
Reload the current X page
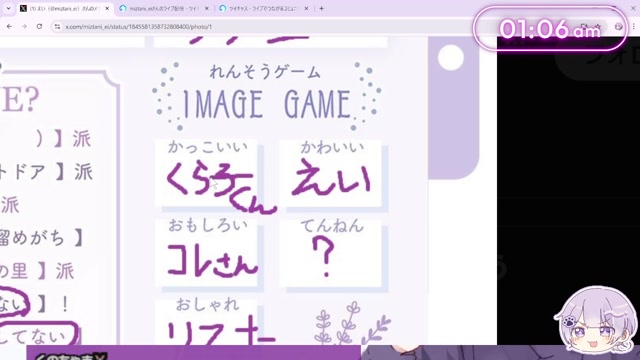pos(39,27)
